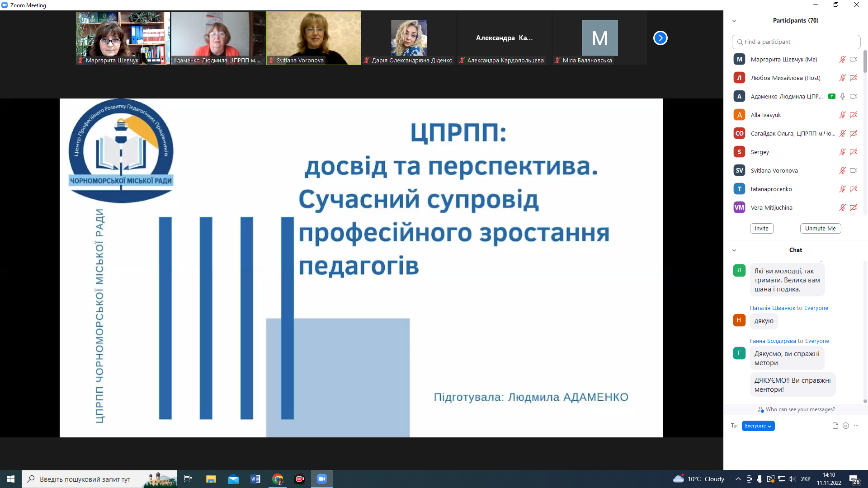Select Міла Балановська's video tile
Screen dimensions: 868x488
click(600, 38)
